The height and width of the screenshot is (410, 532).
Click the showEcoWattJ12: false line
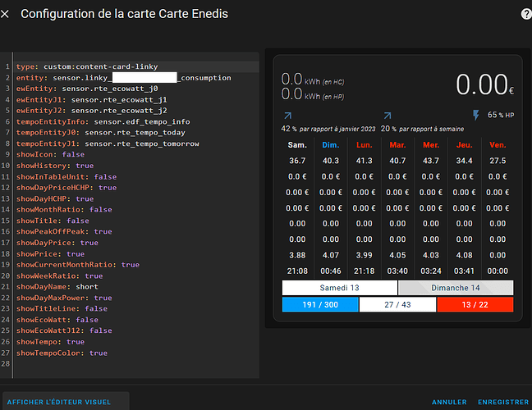coord(64,330)
